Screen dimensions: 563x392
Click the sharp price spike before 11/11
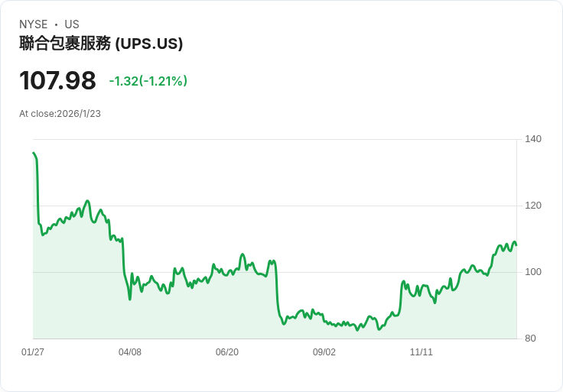[x=403, y=281]
